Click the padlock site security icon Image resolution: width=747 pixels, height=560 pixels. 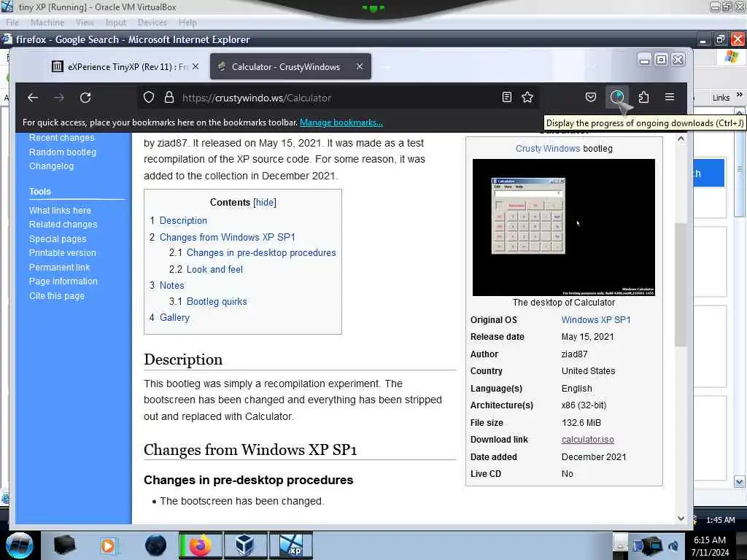(x=169, y=98)
